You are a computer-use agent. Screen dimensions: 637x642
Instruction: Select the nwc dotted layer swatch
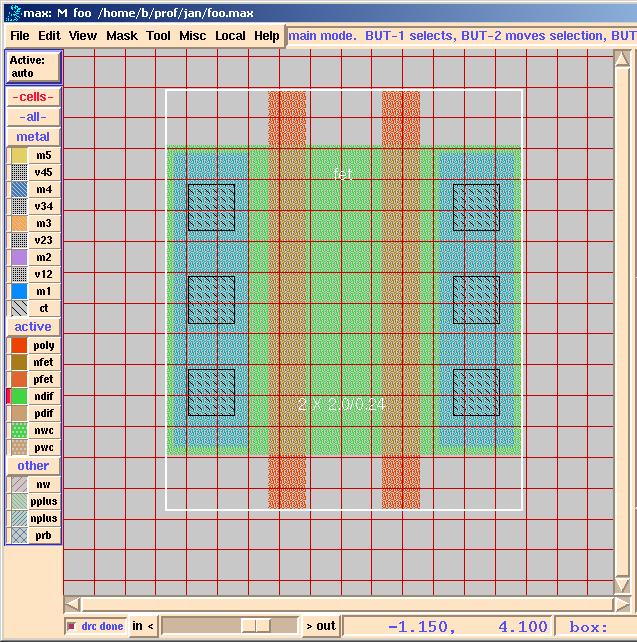coord(19,431)
